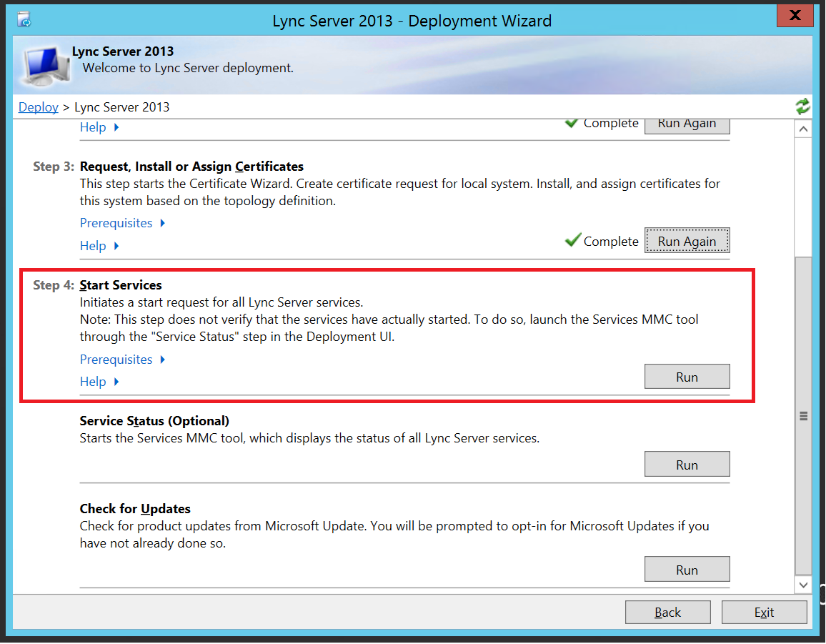The image size is (826, 644).
Task: Click the vertical scrollbar thumb
Action: (x=803, y=416)
